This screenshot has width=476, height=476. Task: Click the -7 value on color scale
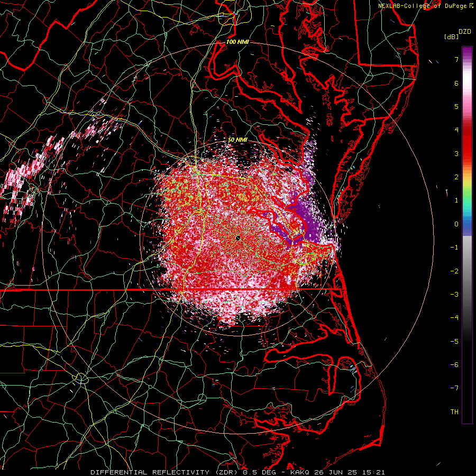(x=454, y=388)
